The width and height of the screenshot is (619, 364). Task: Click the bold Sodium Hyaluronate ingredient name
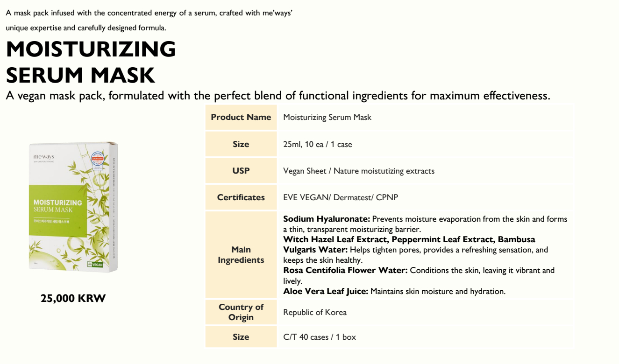point(327,219)
